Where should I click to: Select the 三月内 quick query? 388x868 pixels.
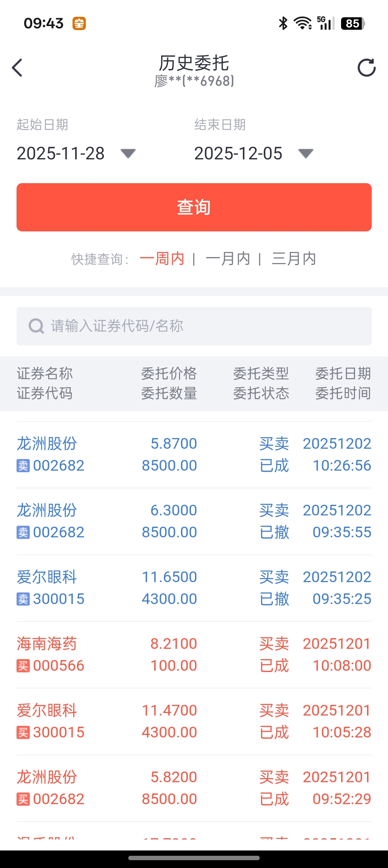pos(294,259)
